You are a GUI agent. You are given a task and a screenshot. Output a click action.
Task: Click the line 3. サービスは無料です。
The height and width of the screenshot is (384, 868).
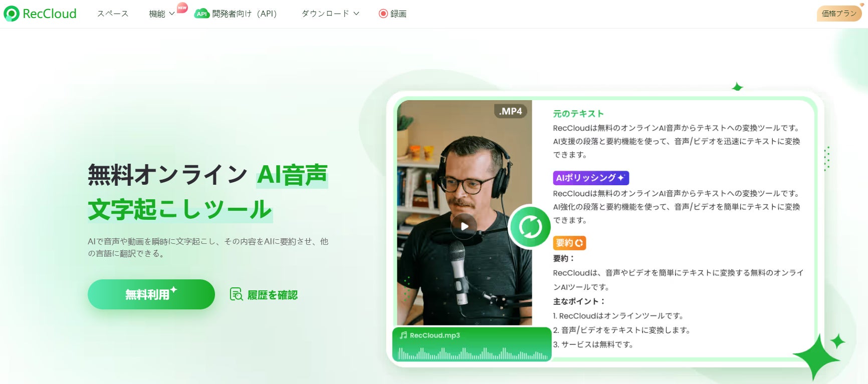click(593, 344)
